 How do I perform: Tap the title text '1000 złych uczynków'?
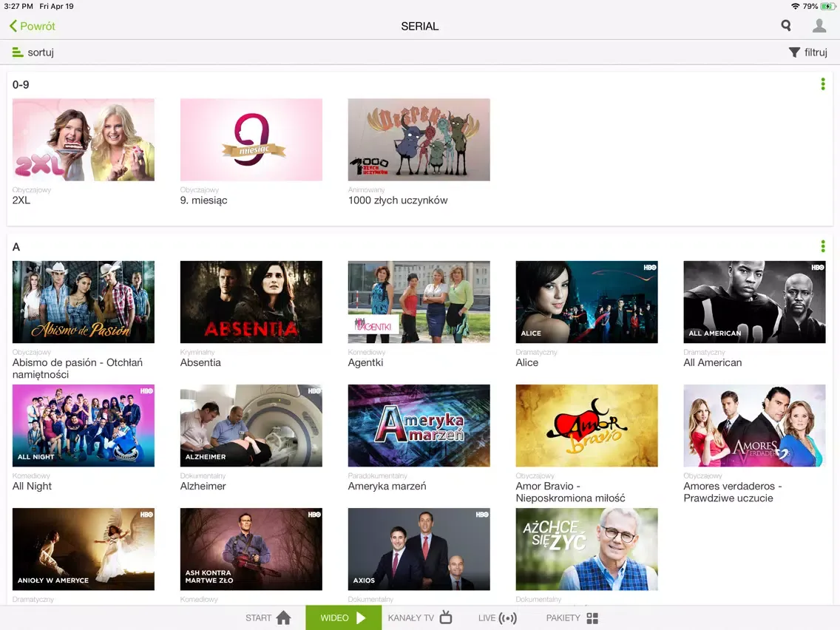[398, 200]
